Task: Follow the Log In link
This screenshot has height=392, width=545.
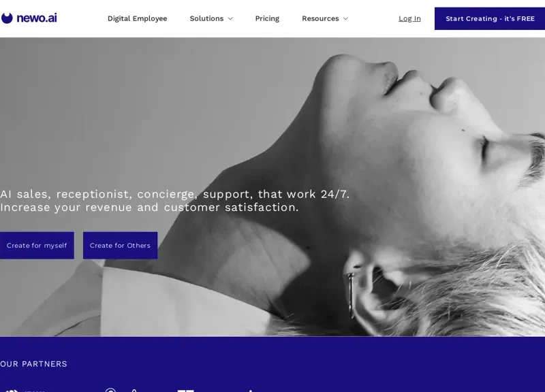Action: point(409,18)
